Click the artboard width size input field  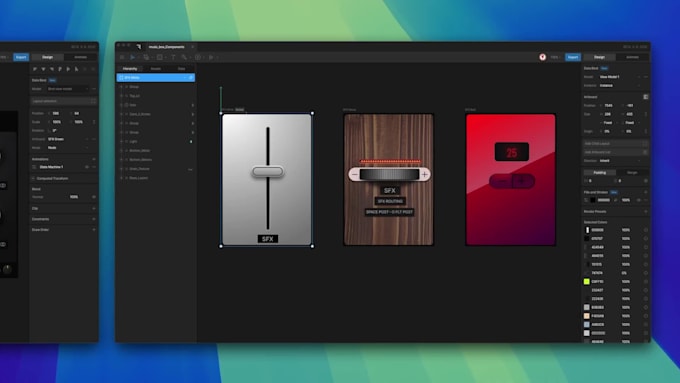(x=610, y=114)
